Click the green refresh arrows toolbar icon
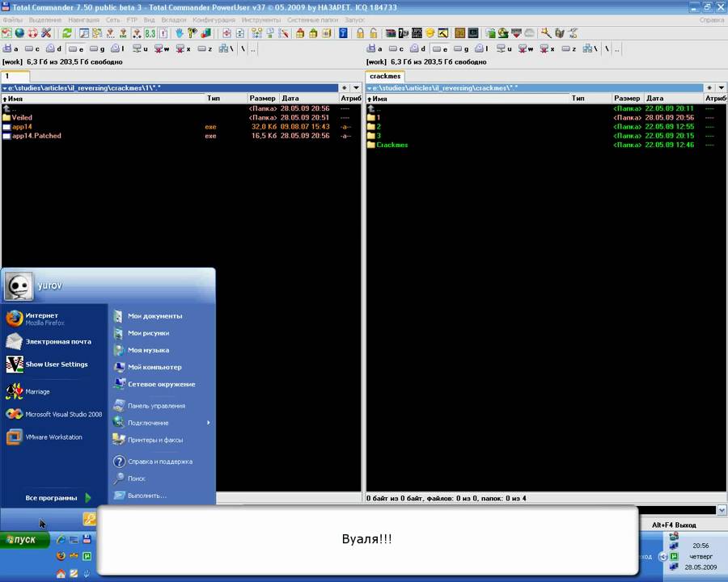728x582 pixels. tap(67, 33)
